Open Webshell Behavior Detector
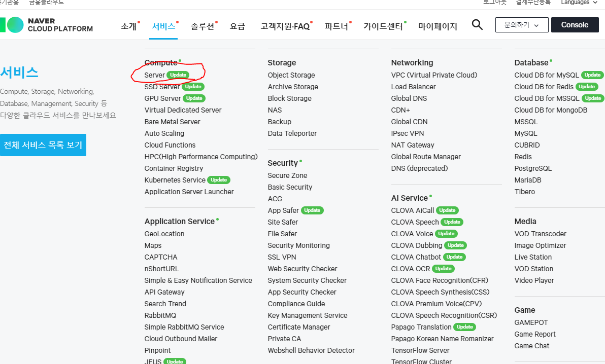The width and height of the screenshot is (605, 364). 311,350
